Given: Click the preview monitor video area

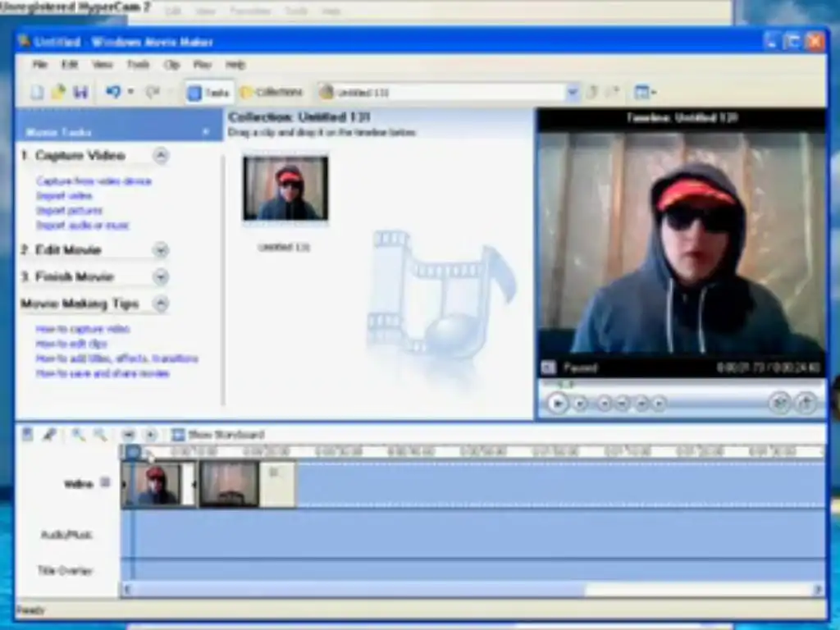Looking at the screenshot, I should [681, 244].
